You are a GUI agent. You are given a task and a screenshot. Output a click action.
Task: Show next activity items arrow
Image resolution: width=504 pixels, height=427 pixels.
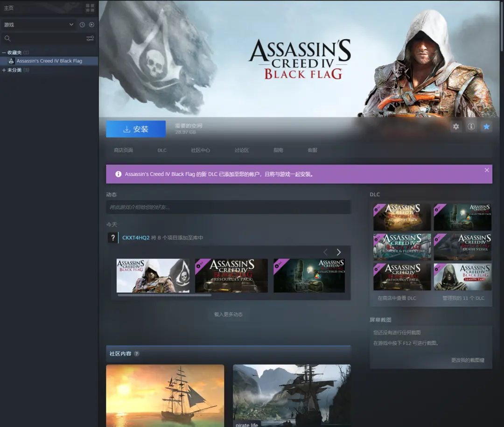click(338, 252)
